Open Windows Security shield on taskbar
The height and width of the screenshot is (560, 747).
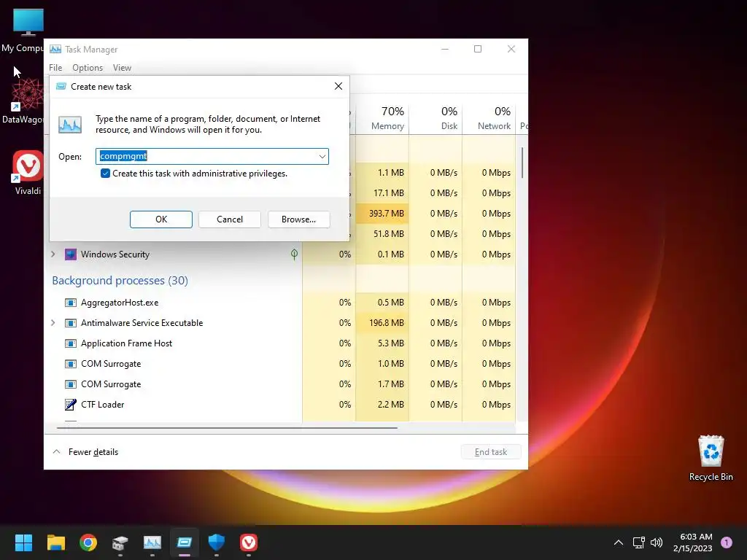coord(216,542)
